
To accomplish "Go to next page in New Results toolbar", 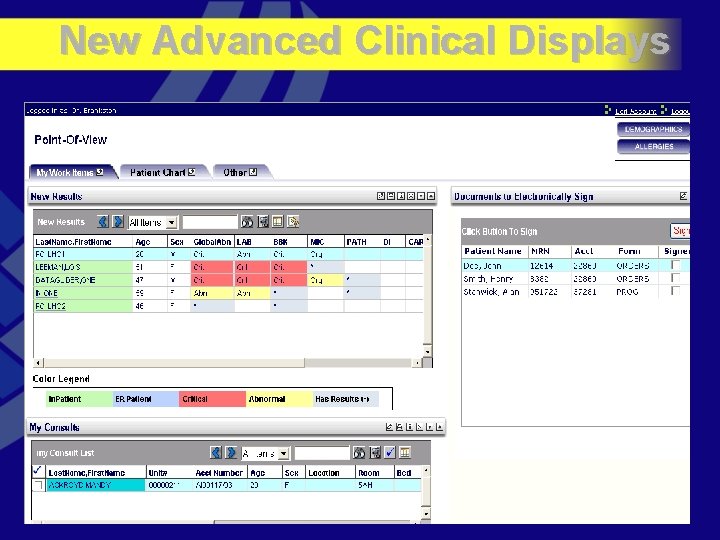I will point(118,222).
